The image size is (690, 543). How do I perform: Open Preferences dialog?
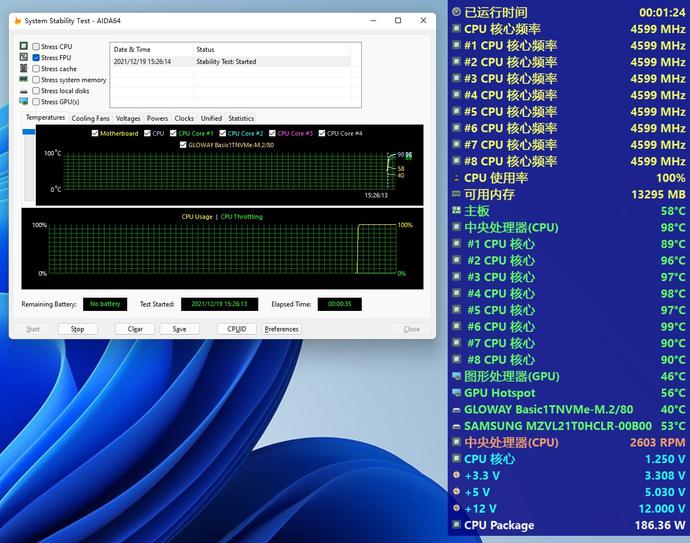coord(282,329)
